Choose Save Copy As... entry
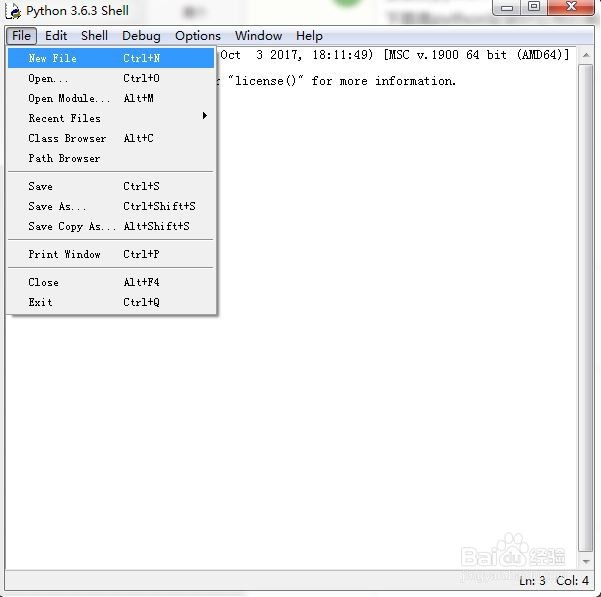601x597 pixels. pos(111,226)
